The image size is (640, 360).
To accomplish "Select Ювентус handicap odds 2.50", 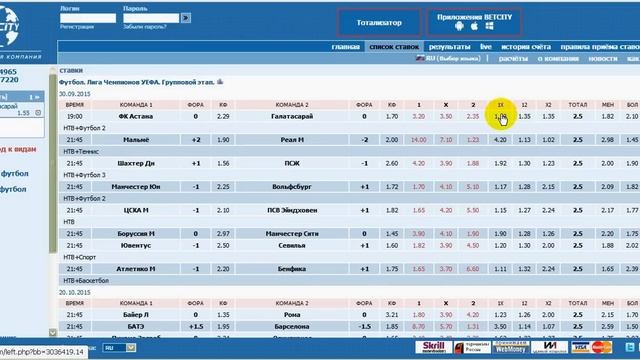I will 223,245.
